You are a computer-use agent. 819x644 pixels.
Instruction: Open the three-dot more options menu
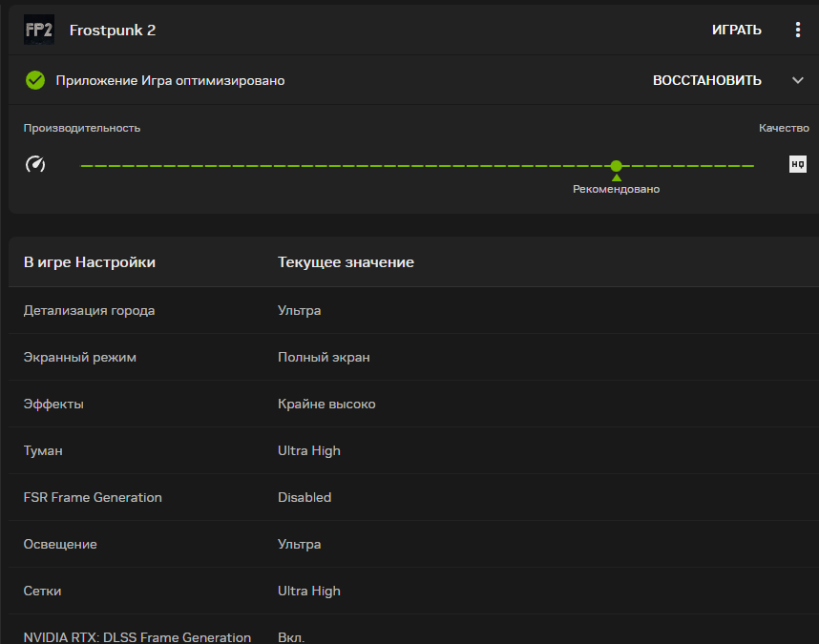(798, 30)
